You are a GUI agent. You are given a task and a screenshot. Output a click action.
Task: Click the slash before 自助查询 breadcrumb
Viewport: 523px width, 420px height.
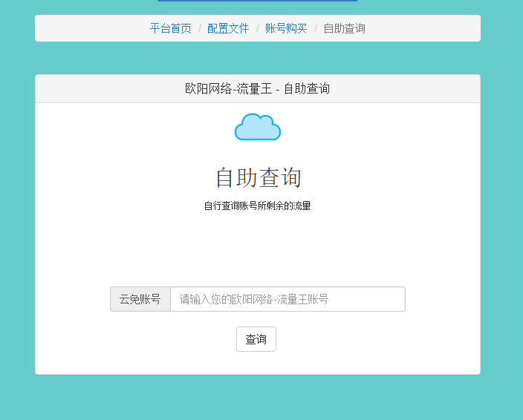tap(315, 28)
